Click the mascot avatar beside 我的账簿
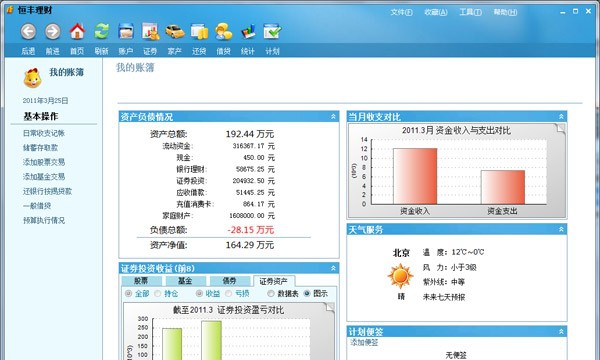Image resolution: width=600 pixels, height=360 pixels. pyautogui.click(x=33, y=78)
